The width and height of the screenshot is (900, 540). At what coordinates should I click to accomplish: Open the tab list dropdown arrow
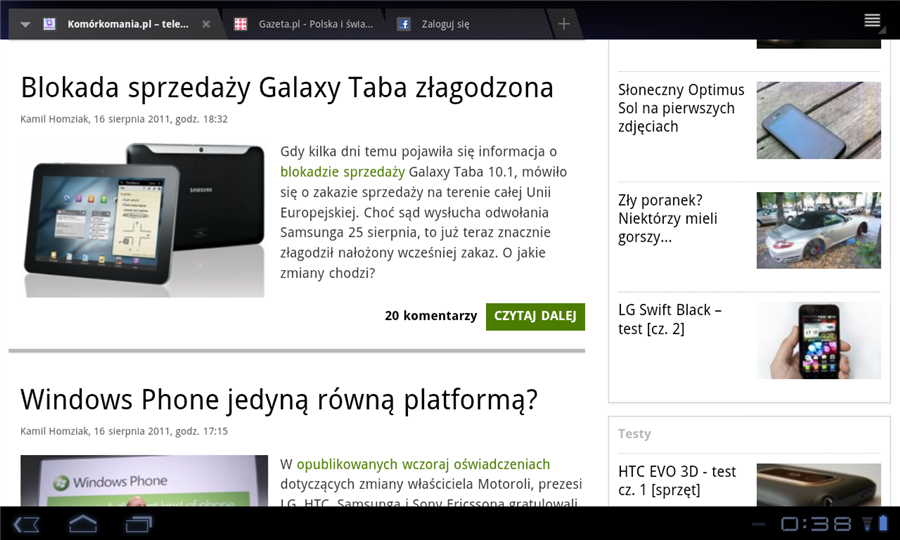25,24
